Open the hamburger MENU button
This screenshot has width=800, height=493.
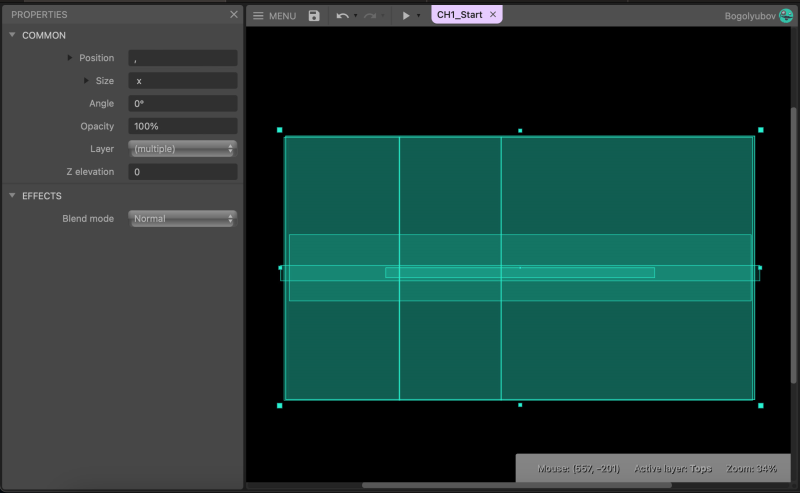tap(274, 16)
